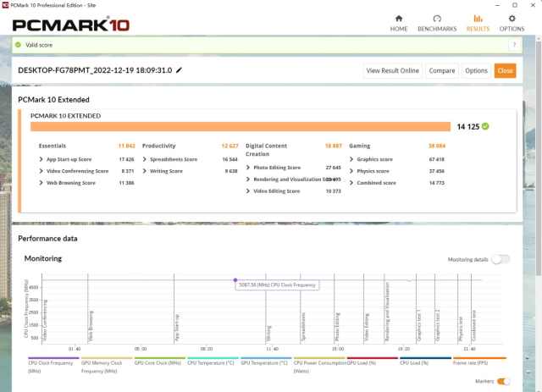Expand Spreadsheets Score
542x392 pixels.
pyautogui.click(x=145, y=159)
